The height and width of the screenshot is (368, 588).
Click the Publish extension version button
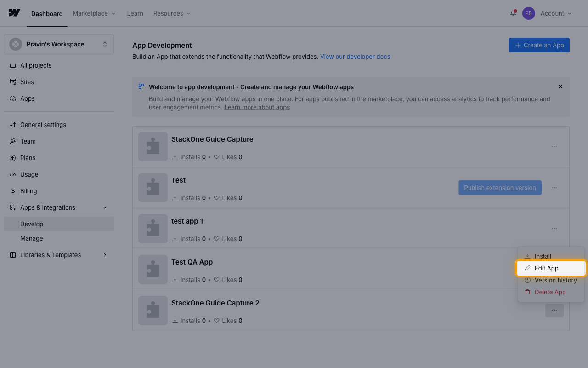point(500,188)
